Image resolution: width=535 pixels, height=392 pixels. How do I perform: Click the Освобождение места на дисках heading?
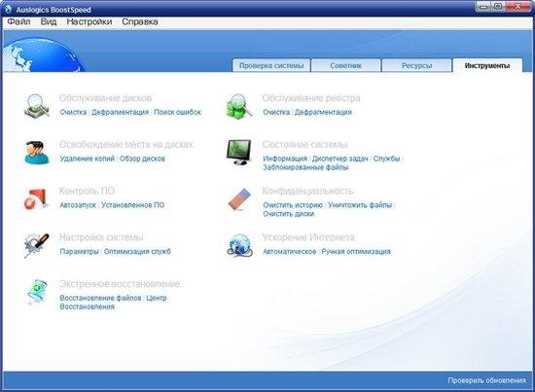pos(126,145)
